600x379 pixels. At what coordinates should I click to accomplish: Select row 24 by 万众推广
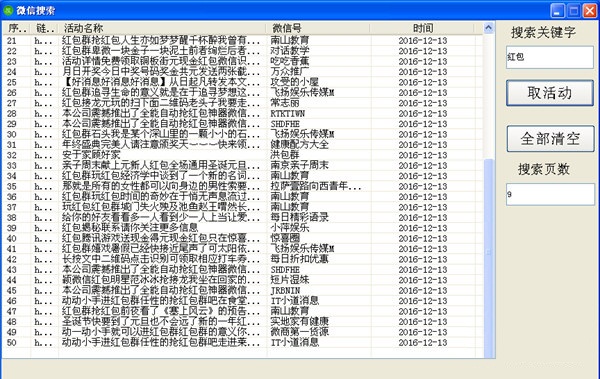[x=243, y=72]
